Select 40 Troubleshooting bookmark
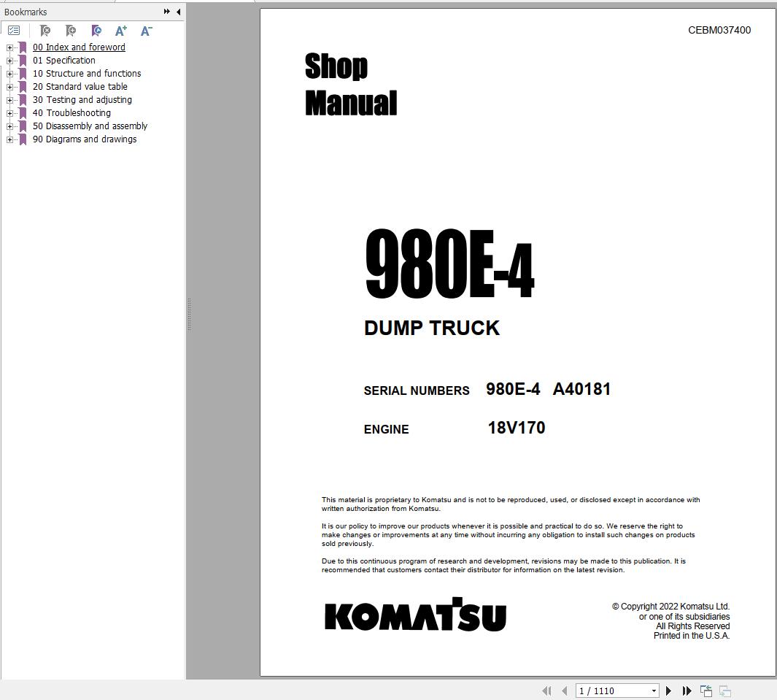 tap(71, 112)
